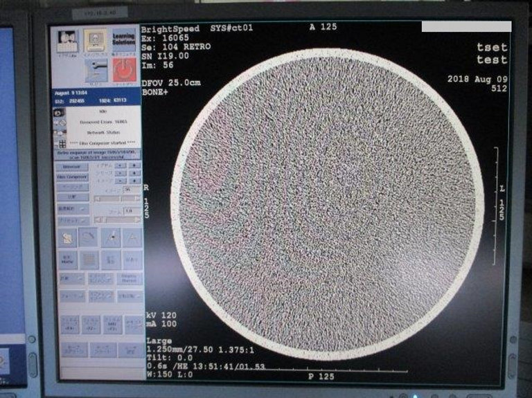532x398 pixels.
Task: Click the grid display icon
Action: [89, 260]
